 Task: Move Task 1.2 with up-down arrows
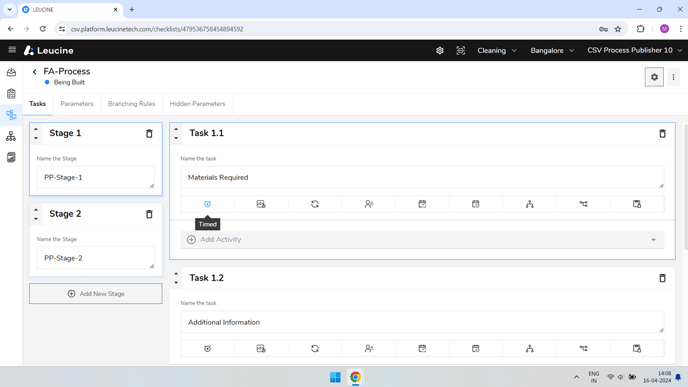coord(176,278)
